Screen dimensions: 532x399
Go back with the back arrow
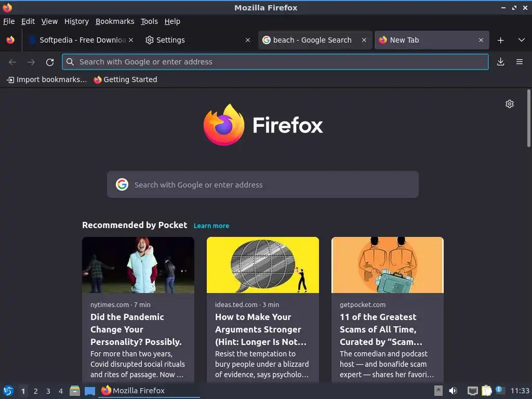coord(12,62)
